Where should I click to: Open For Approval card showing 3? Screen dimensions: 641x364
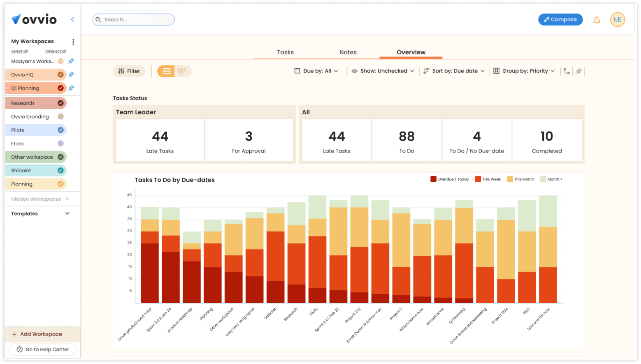point(249,140)
